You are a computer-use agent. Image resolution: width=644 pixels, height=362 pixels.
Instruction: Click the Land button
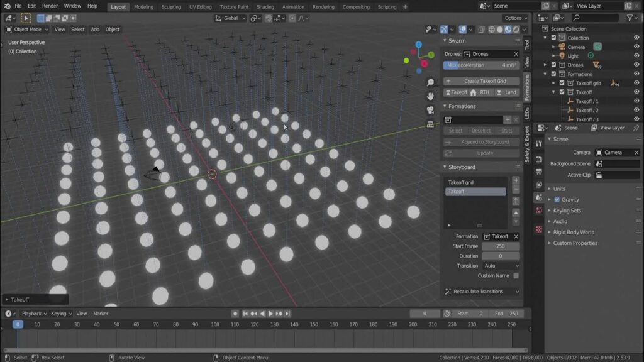(507, 92)
